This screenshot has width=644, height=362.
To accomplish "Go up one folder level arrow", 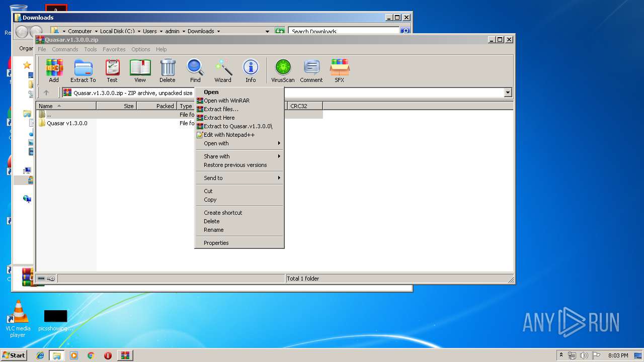I will click(x=46, y=93).
